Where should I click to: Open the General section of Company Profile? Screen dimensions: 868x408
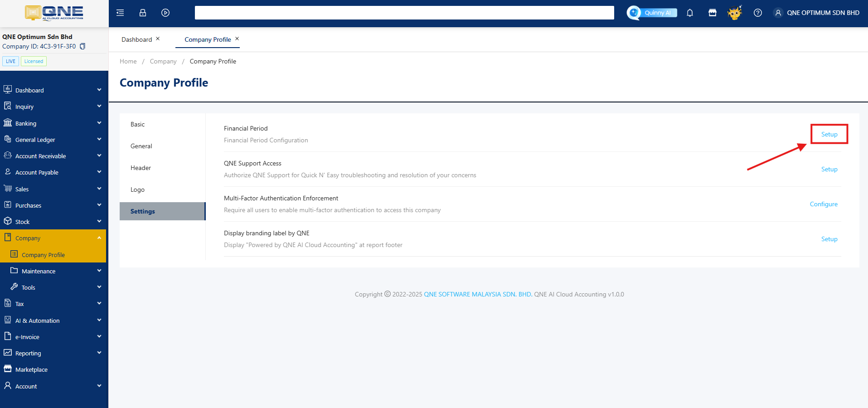tap(162, 146)
